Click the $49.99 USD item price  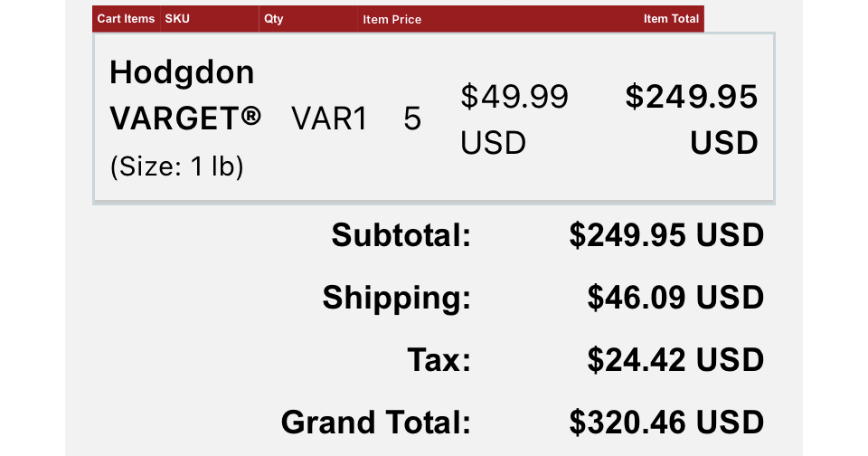514,119
